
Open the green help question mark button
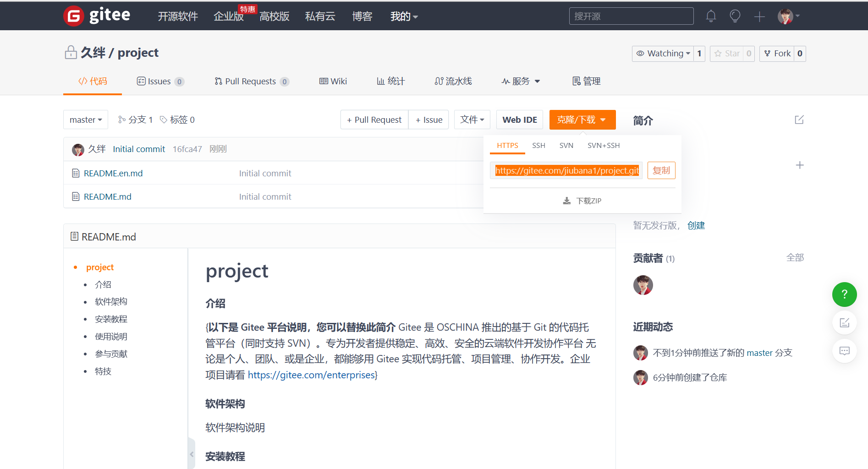[x=844, y=294]
